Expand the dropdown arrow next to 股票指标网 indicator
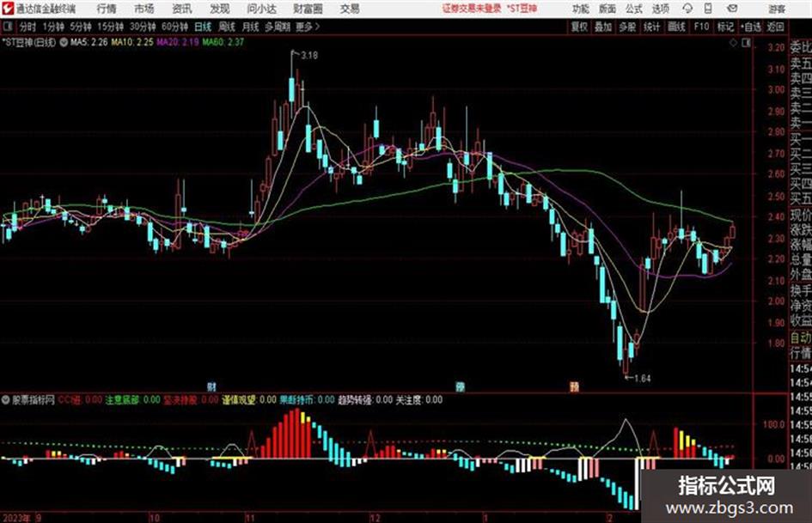 point(6,399)
